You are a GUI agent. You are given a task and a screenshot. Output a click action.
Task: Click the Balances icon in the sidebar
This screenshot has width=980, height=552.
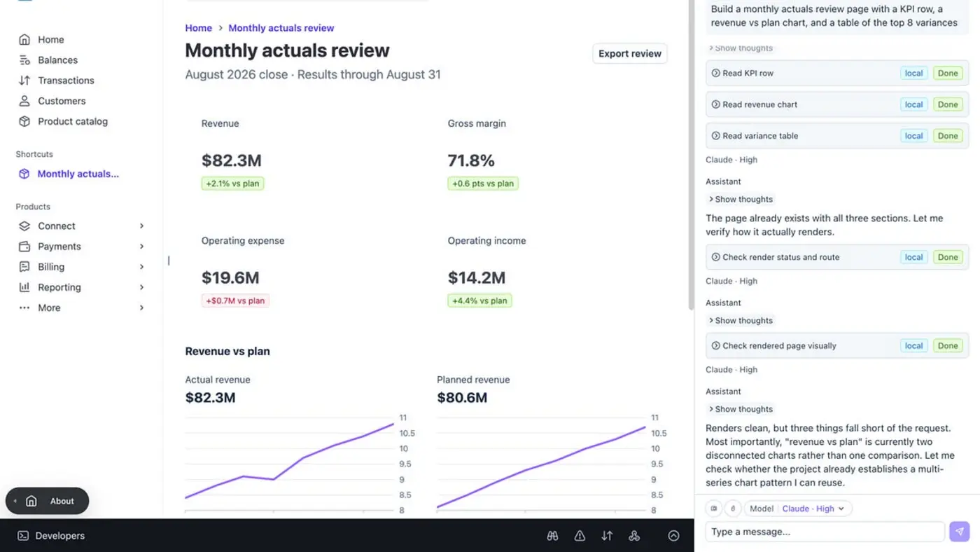click(x=24, y=60)
